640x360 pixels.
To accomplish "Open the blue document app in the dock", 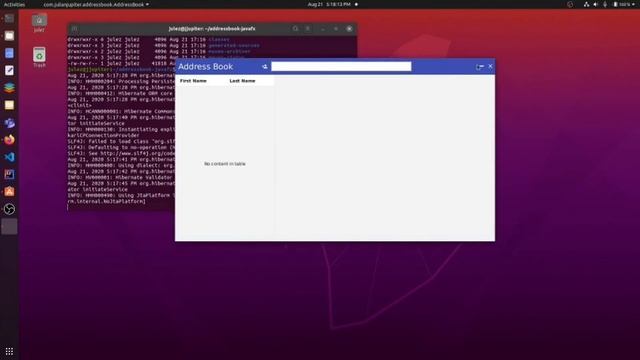I will pyautogui.click(x=9, y=53).
